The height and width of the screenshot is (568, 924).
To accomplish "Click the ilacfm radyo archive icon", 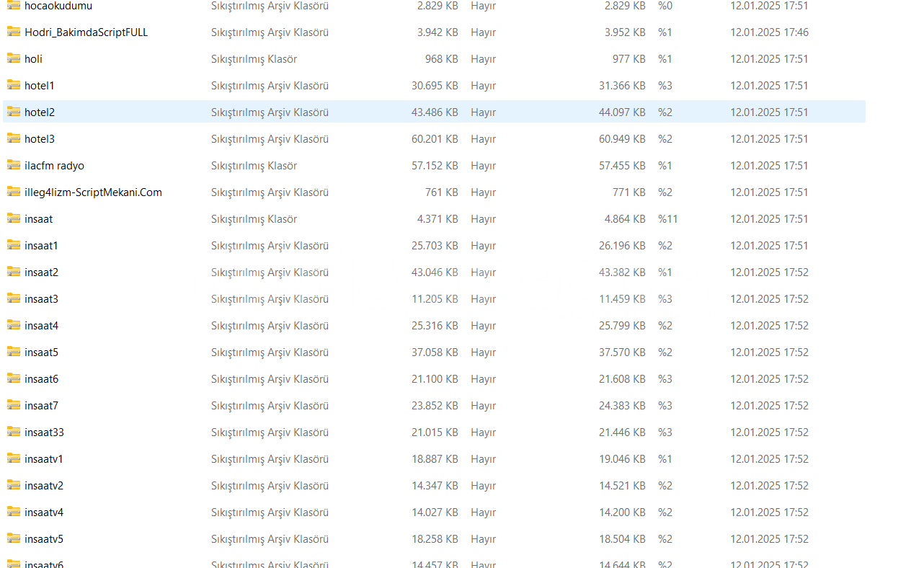I will [x=14, y=165].
